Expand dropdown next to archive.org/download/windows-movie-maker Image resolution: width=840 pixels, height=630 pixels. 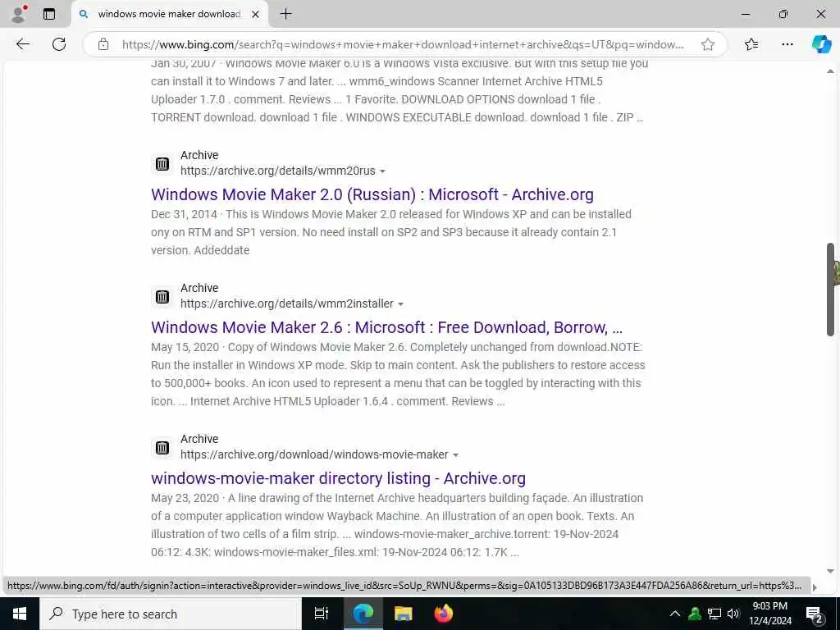(x=455, y=455)
